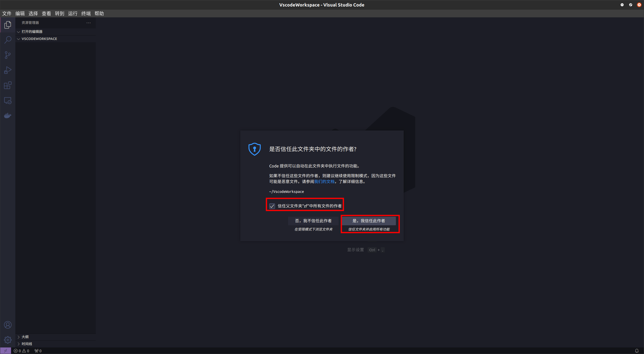Screen dimensions: 644x354
Task: Open the 终端 menu
Action: [86, 14]
